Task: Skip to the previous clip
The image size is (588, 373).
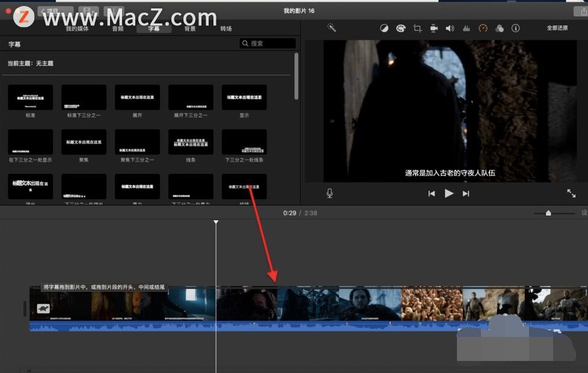Action: (x=432, y=194)
